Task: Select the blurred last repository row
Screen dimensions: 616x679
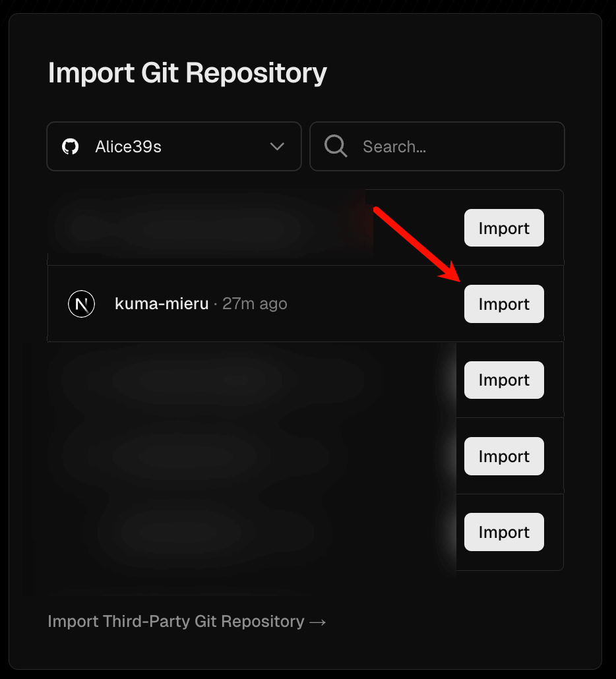Action: (x=305, y=532)
